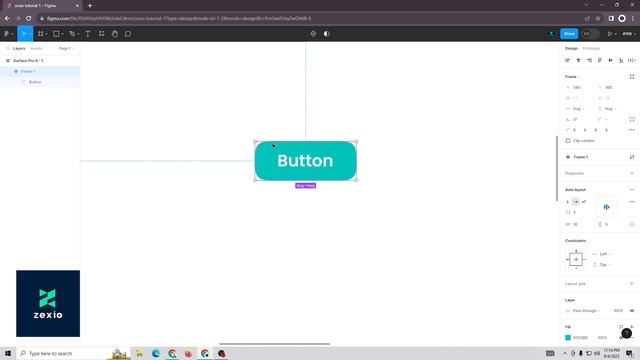Image resolution: width=640 pixels, height=360 pixels.
Task: Open the zoom level dropdown
Action: 629,34
